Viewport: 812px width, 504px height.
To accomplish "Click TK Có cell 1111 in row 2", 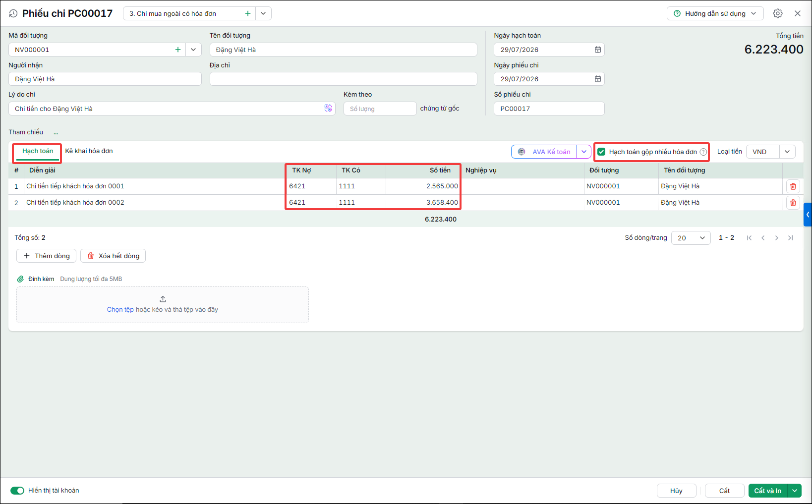I will pyautogui.click(x=361, y=203).
